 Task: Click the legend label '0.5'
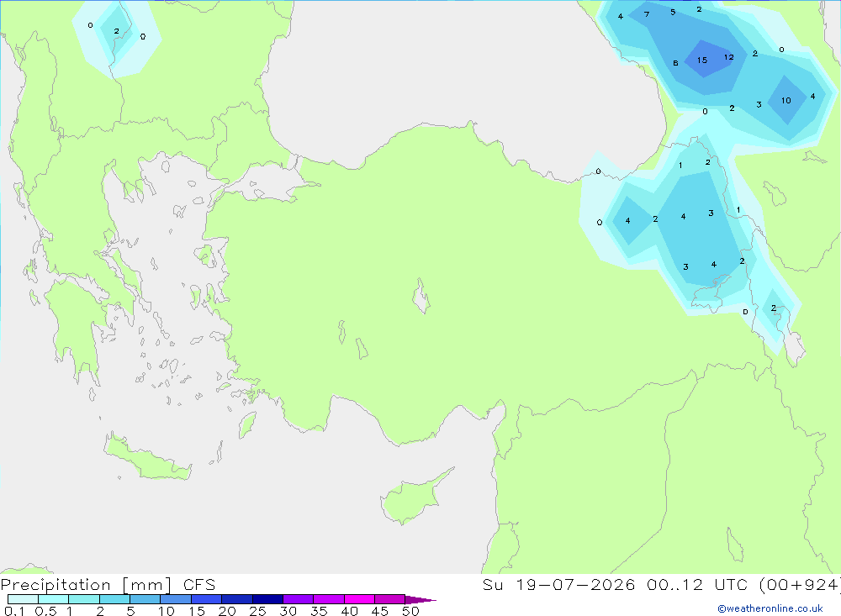click(45, 611)
